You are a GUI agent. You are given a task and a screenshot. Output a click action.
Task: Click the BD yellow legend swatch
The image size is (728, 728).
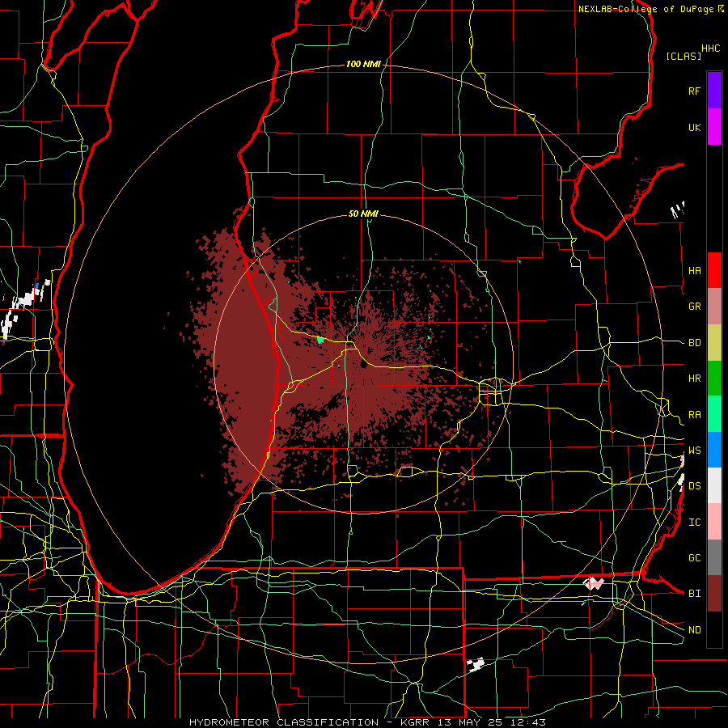pos(714,343)
